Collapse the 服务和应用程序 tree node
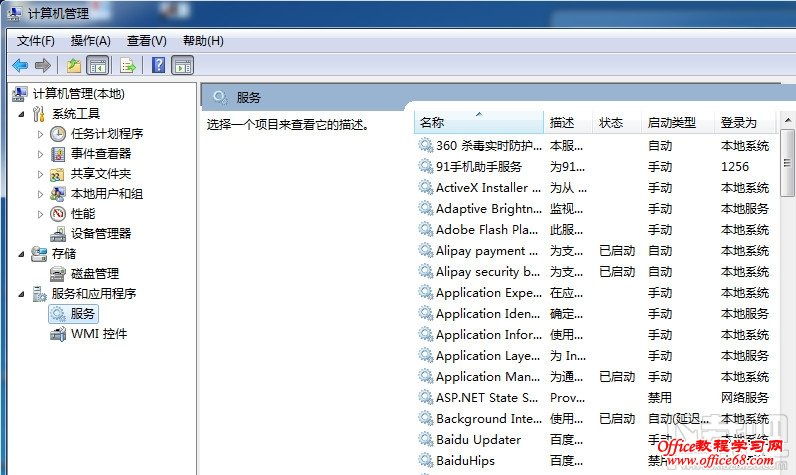This screenshot has width=796, height=475. click(x=21, y=294)
